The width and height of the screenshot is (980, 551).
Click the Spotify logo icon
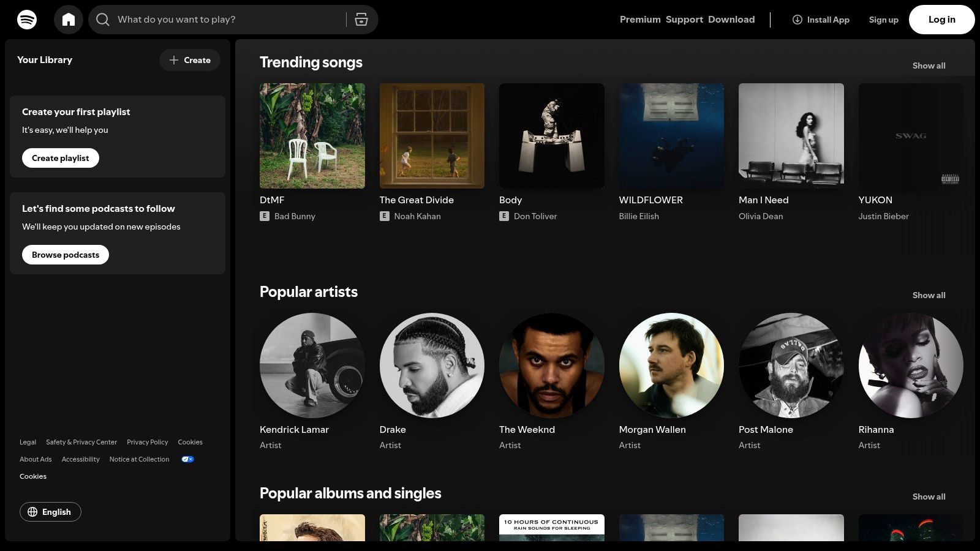point(26,19)
